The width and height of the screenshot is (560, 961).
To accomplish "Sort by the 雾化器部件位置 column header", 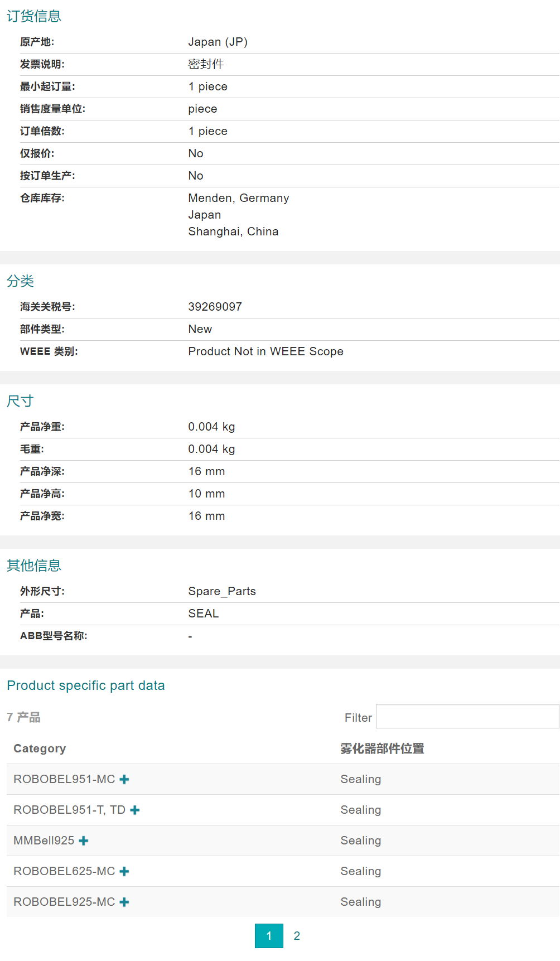I will tap(382, 748).
